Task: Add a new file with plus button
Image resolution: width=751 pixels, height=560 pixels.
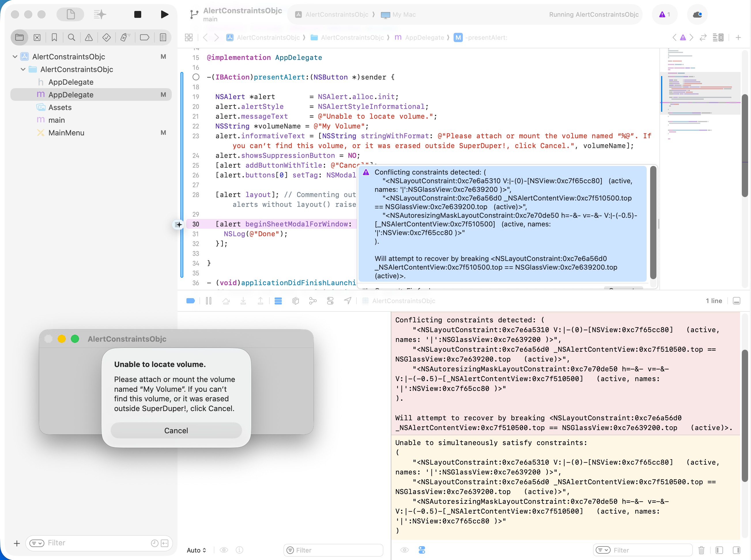Action: pyautogui.click(x=17, y=543)
